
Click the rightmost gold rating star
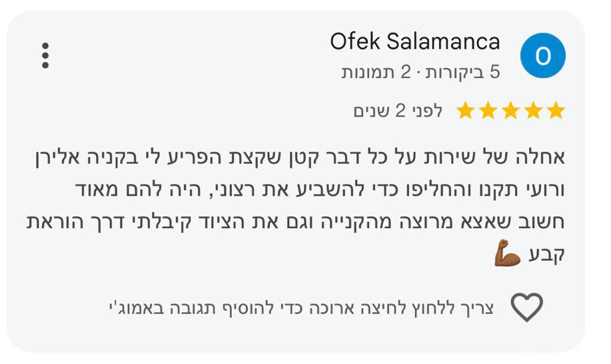(x=556, y=110)
